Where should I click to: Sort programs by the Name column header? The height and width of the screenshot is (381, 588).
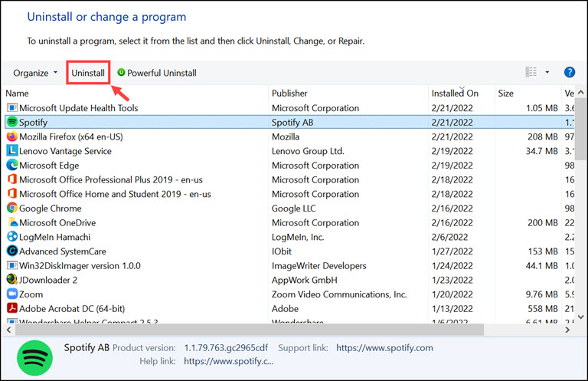tap(17, 94)
